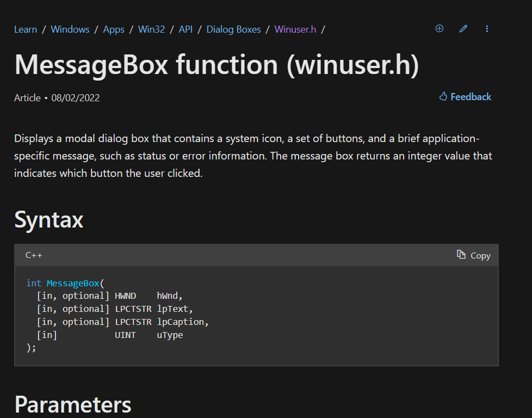The image size is (532, 418).
Task: Open the Learn breadcrumb link
Action: point(26,29)
